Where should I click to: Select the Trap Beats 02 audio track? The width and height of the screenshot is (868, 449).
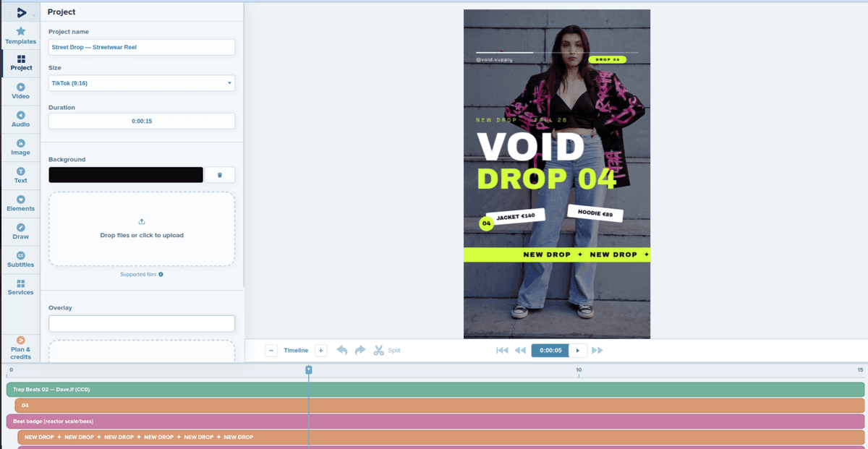click(x=435, y=389)
